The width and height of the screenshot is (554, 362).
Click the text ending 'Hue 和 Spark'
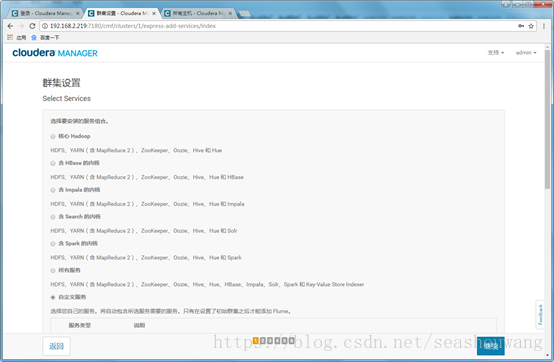(x=146, y=258)
